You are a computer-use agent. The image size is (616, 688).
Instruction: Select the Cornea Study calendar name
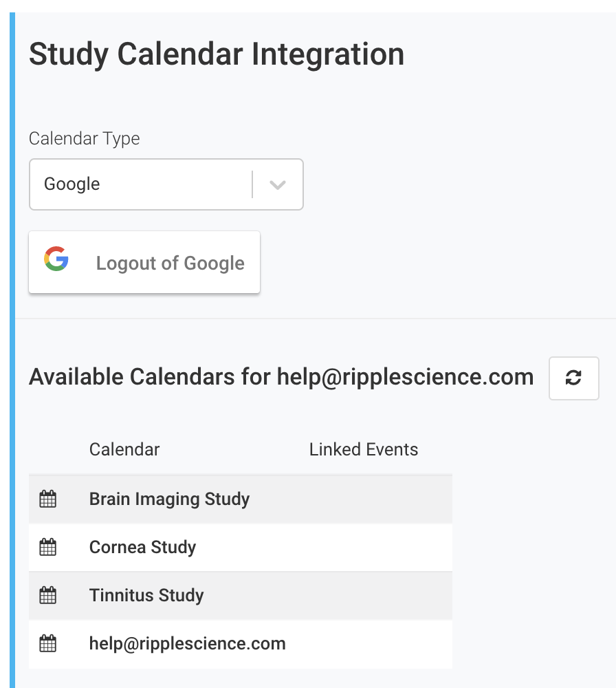[x=142, y=548]
